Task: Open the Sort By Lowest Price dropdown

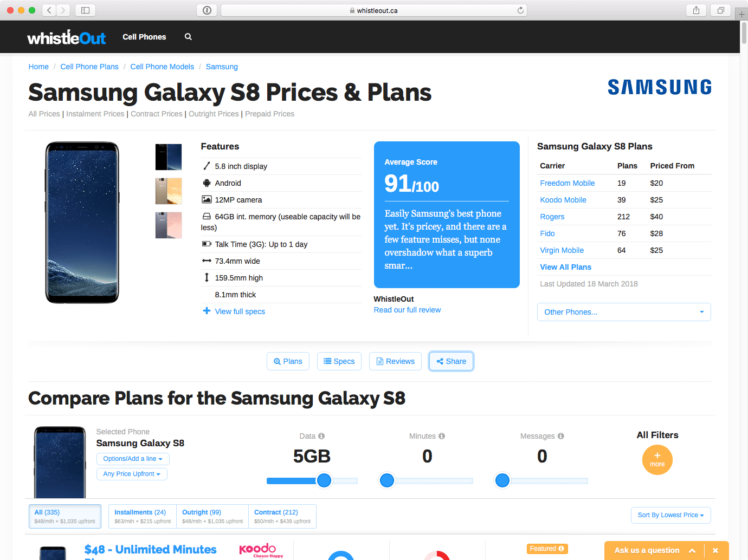Action: pos(670,515)
